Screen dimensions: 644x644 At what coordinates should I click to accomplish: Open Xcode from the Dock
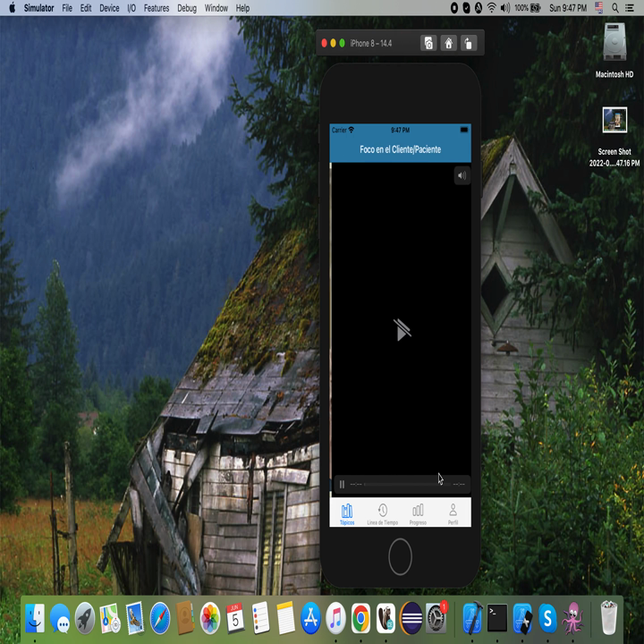(x=472, y=617)
